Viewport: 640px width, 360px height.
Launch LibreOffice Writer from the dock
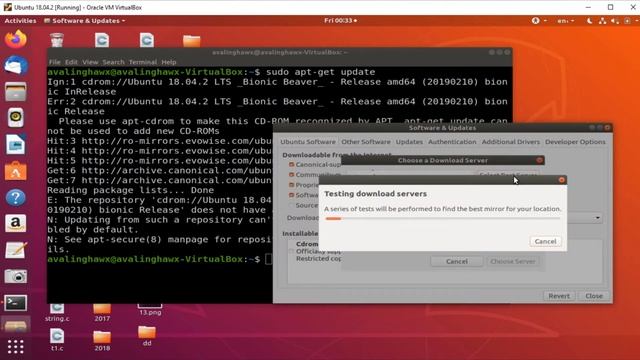[x=16, y=144]
